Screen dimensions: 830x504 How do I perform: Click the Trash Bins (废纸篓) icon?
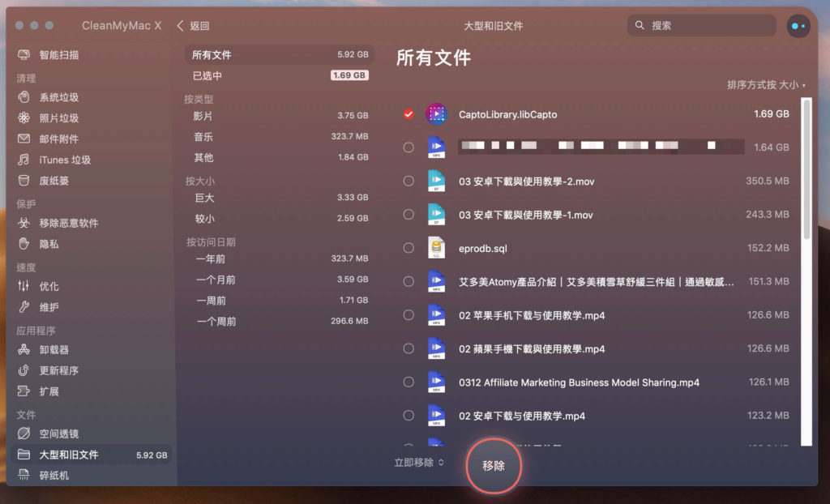coord(24,181)
